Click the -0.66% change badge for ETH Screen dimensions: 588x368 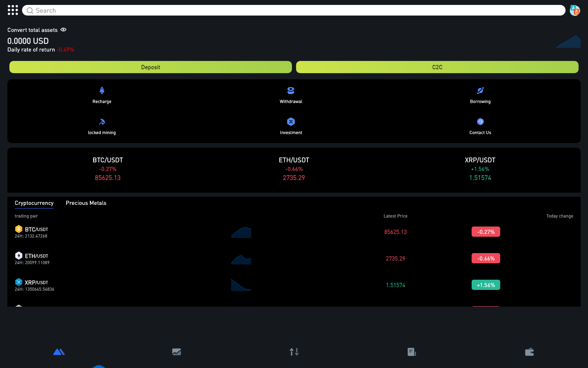click(486, 258)
